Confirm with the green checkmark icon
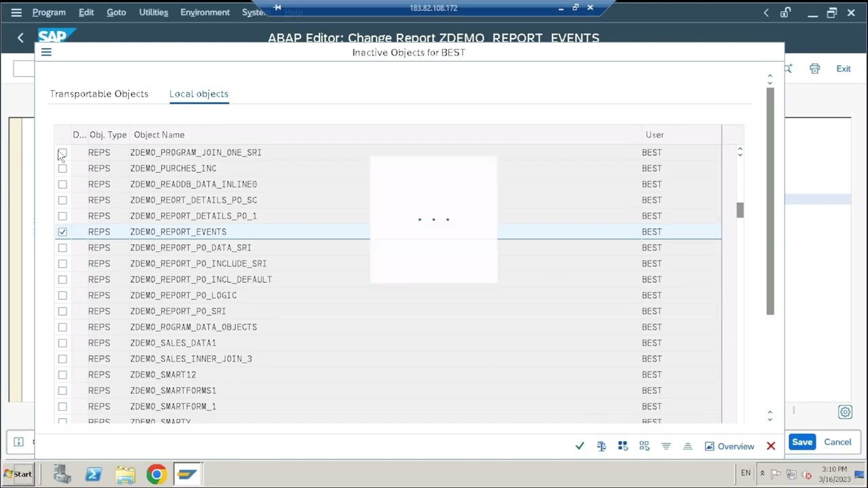This screenshot has height=488, width=868. pyautogui.click(x=580, y=446)
